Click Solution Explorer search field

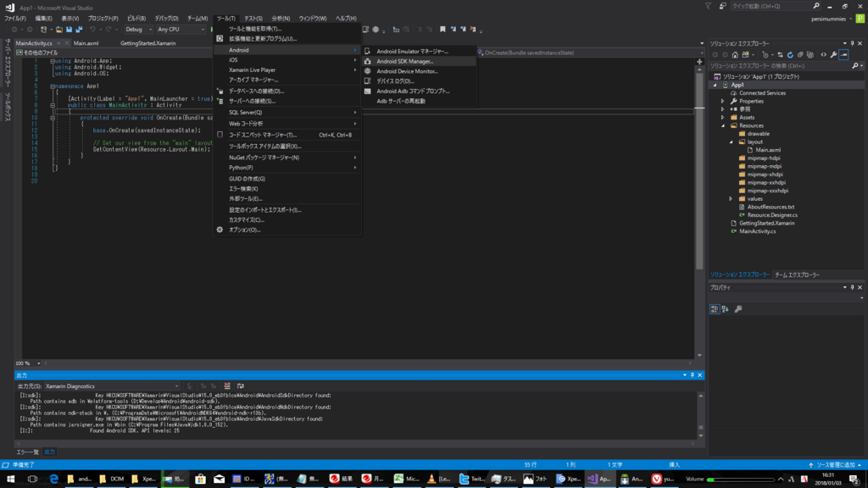780,66
